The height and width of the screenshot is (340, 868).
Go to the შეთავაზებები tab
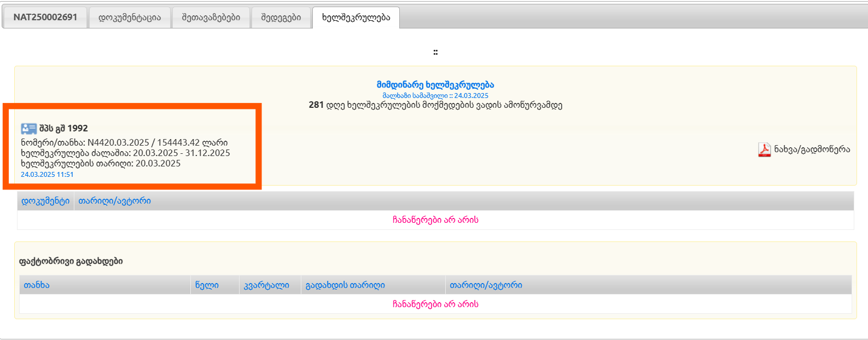coord(211,17)
